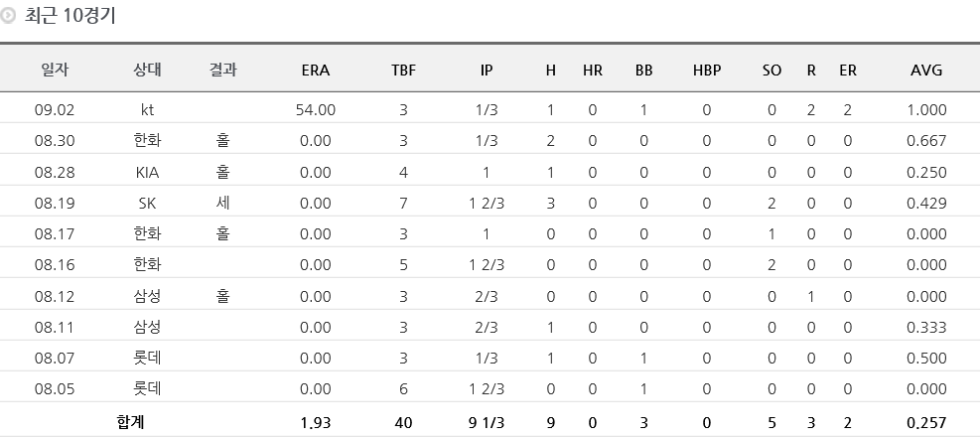The image size is (980, 438).
Task: Select the AVG column header
Action: [925, 71]
